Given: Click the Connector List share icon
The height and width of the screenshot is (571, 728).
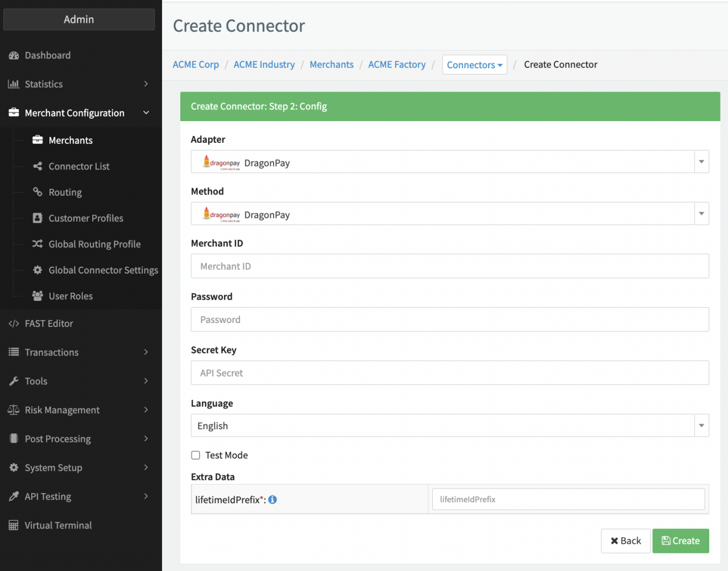Looking at the screenshot, I should click(x=38, y=167).
